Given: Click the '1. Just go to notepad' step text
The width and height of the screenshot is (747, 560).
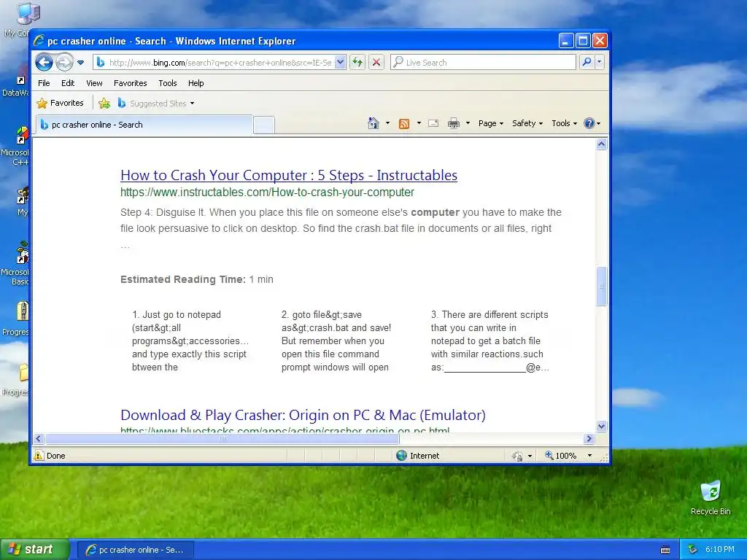Looking at the screenshot, I should [x=190, y=341].
